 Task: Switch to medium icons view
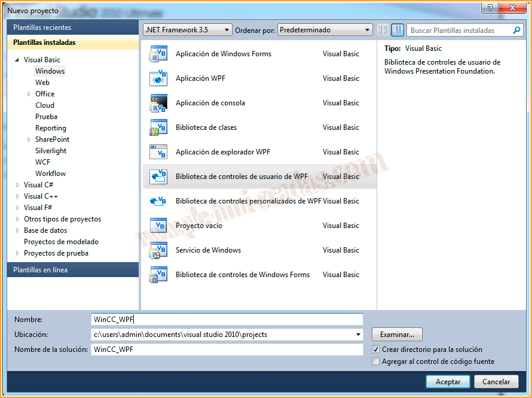coord(398,30)
